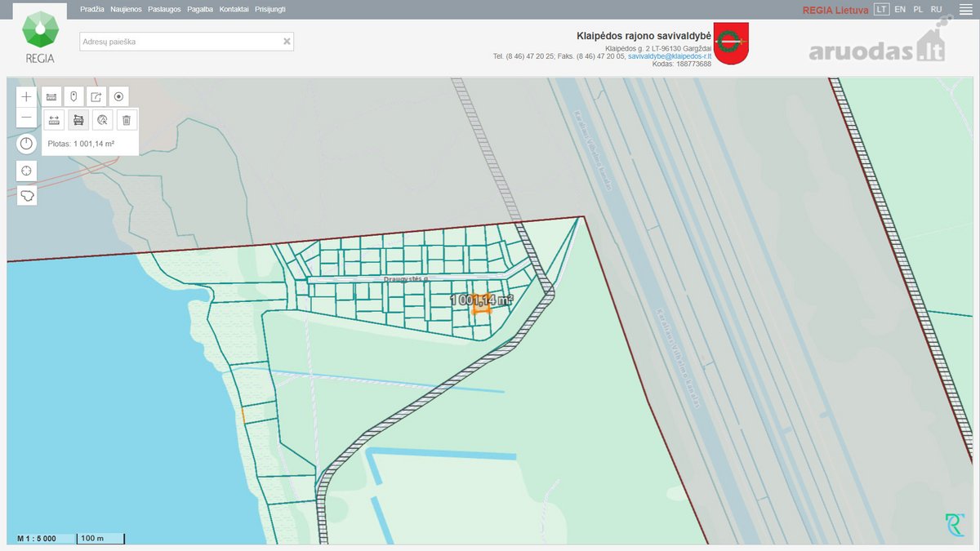Locate my position crosshair button

point(27,171)
